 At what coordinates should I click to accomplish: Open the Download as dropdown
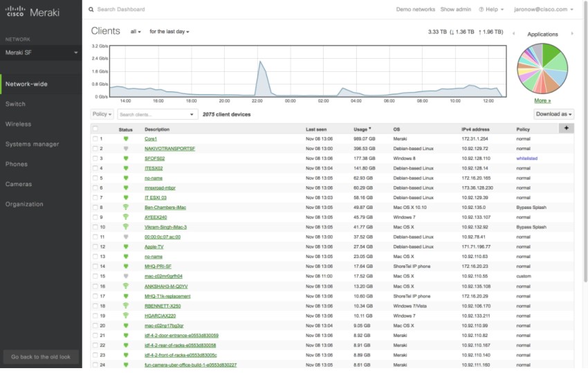pos(553,114)
